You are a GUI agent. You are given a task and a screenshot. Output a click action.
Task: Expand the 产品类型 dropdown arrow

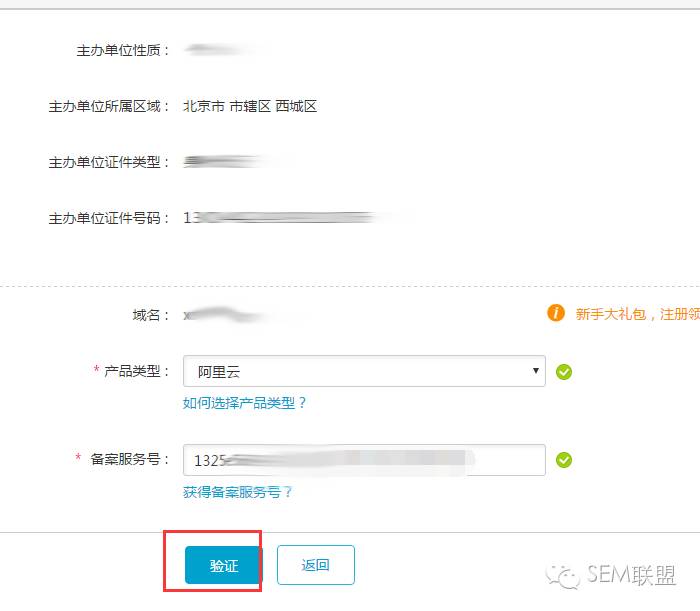(x=536, y=370)
